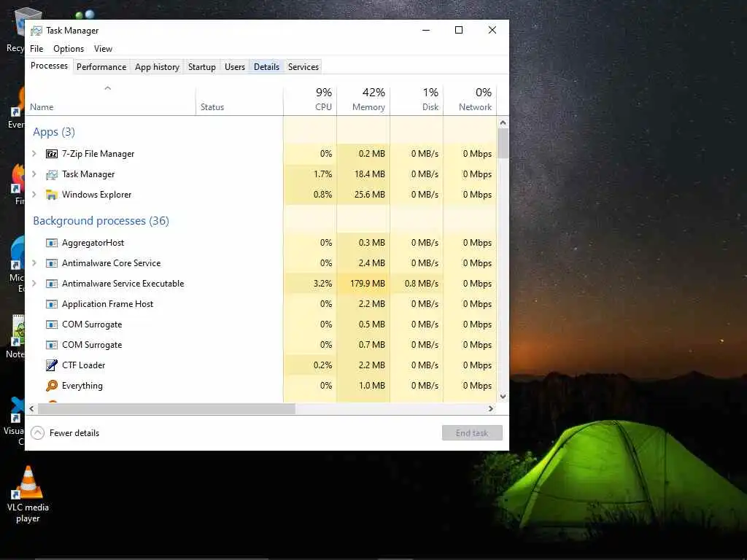The image size is (747, 560).
Task: Click the 7-Zip File Manager process icon
Action: point(52,154)
